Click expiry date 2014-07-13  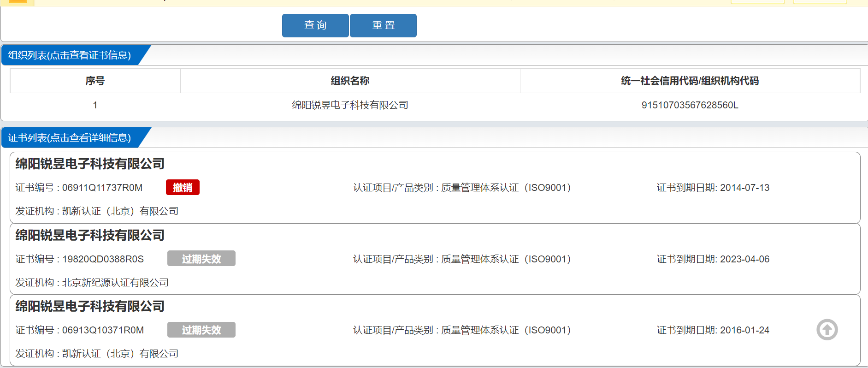click(x=745, y=188)
